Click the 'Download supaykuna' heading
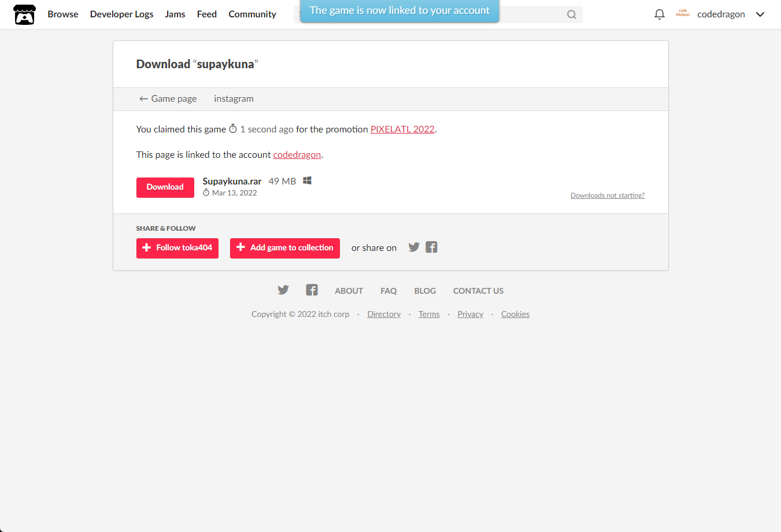The height and width of the screenshot is (532, 781). 197,64
